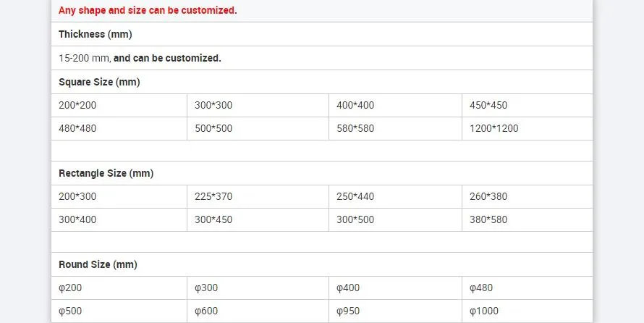Select the 380*580 rectangle size cell
644x323 pixels.
pyautogui.click(x=488, y=219)
